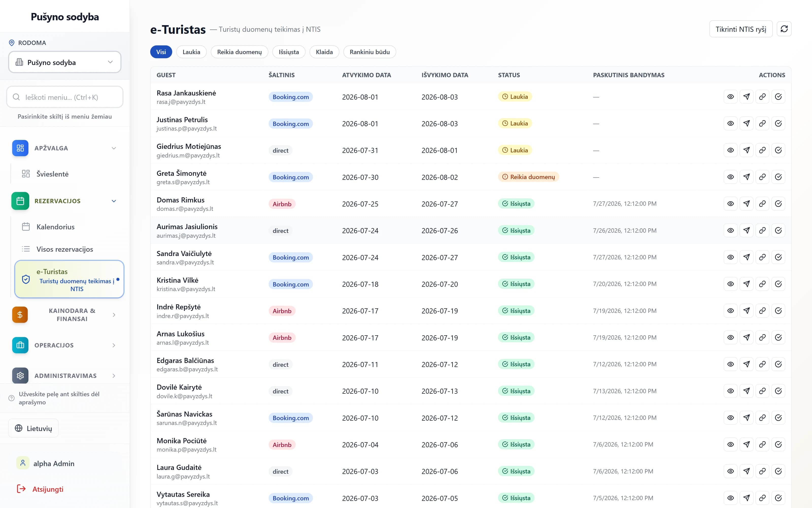This screenshot has height=508, width=812.
Task: Click the Apžvalga grid icon in sidebar
Action: [20, 148]
